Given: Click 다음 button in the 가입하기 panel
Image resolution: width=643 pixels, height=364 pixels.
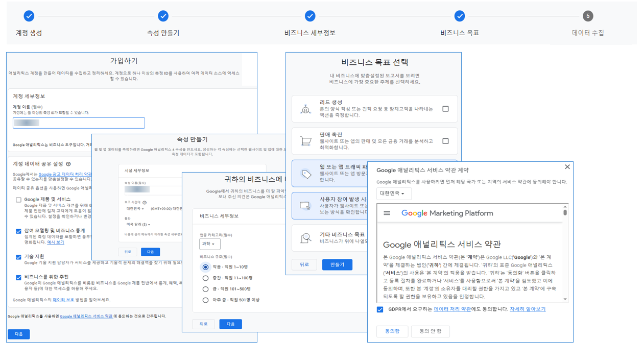Looking at the screenshot, I should (18, 334).
